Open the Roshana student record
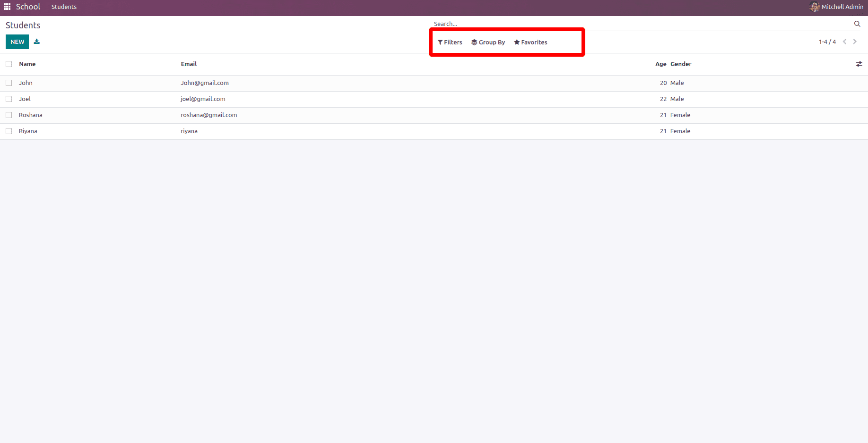868x443 pixels. pos(31,115)
